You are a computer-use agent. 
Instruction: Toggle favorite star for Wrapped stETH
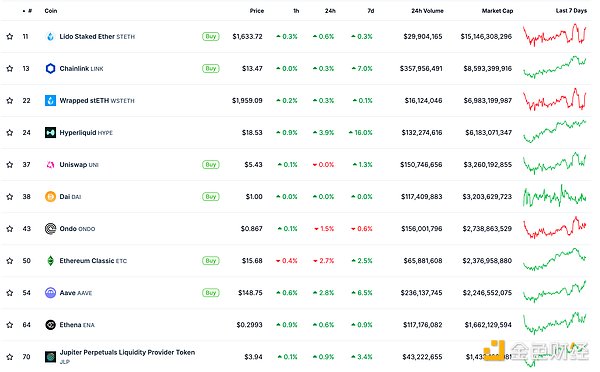tap(10, 101)
